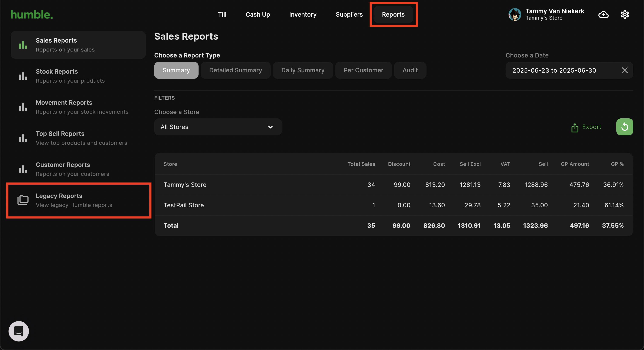Open Movement Reports in the sidebar
The width and height of the screenshot is (644, 350).
[x=78, y=107]
